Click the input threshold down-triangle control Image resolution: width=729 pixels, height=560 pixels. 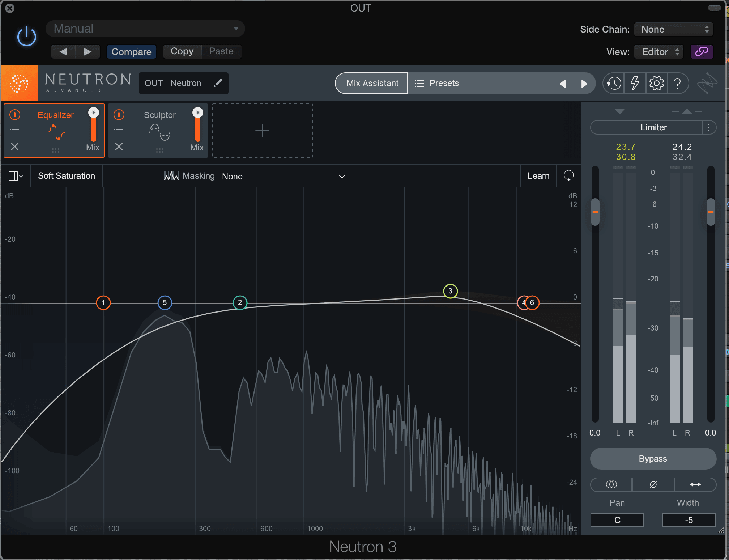pyautogui.click(x=620, y=111)
